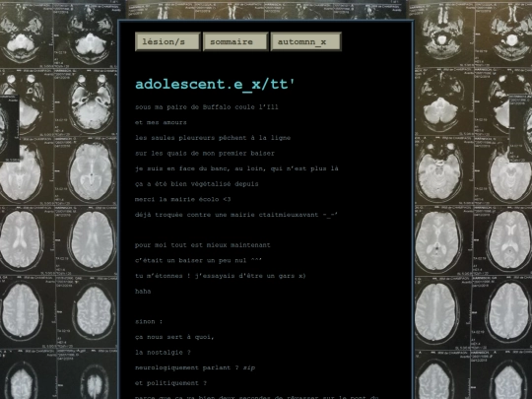Open the automnn_x button
The width and height of the screenshot is (532, 399).
tap(305, 41)
